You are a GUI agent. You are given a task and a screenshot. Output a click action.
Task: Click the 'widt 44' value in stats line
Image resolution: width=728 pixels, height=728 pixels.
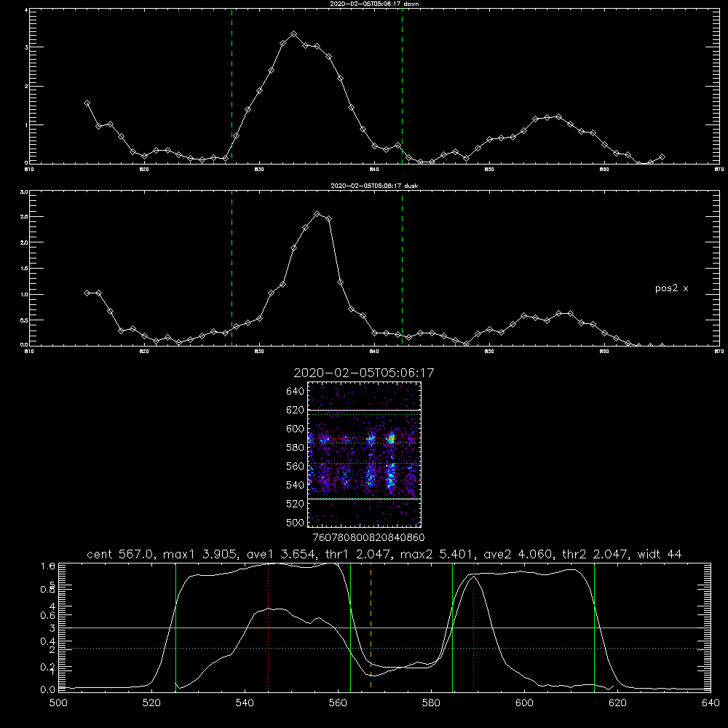pyautogui.click(x=660, y=554)
